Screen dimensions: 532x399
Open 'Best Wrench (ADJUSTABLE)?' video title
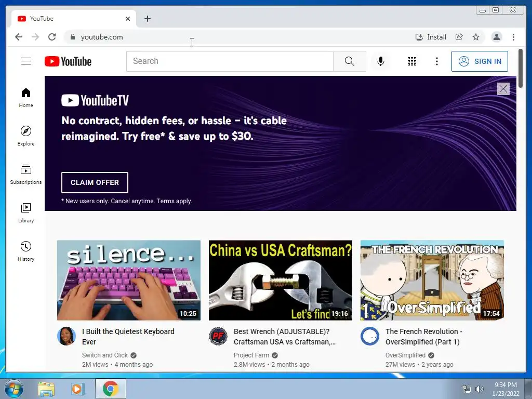click(284, 337)
